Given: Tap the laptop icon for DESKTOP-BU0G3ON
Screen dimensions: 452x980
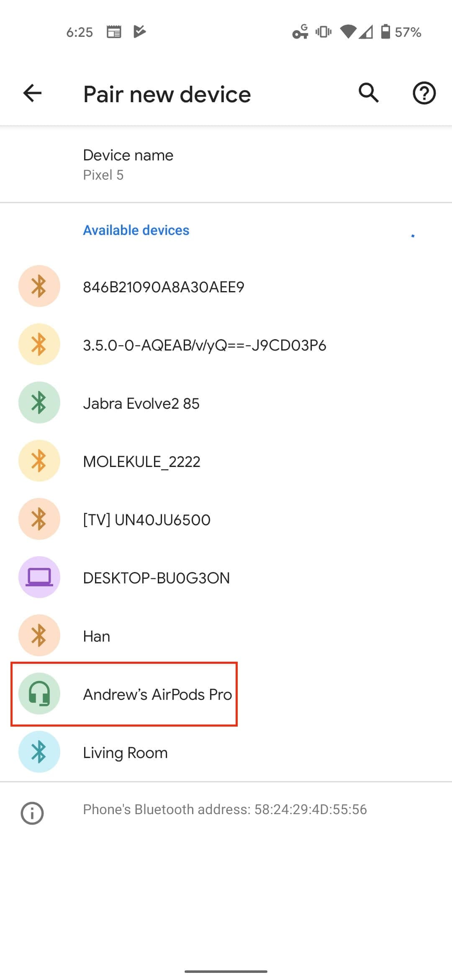Looking at the screenshot, I should [x=39, y=578].
